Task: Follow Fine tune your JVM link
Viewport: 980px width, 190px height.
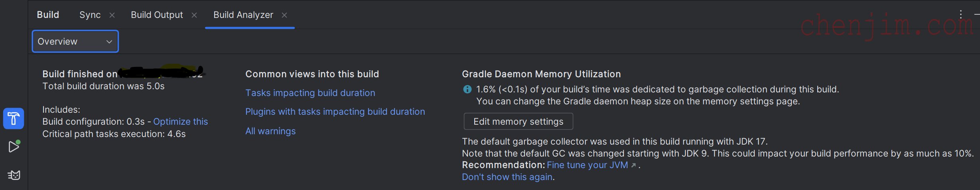Action: pos(587,165)
